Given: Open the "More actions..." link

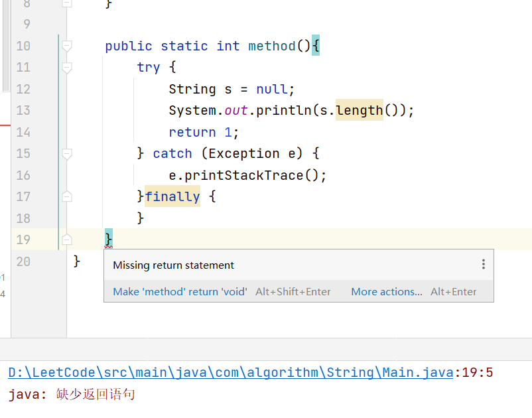Looking at the screenshot, I should [x=387, y=292].
